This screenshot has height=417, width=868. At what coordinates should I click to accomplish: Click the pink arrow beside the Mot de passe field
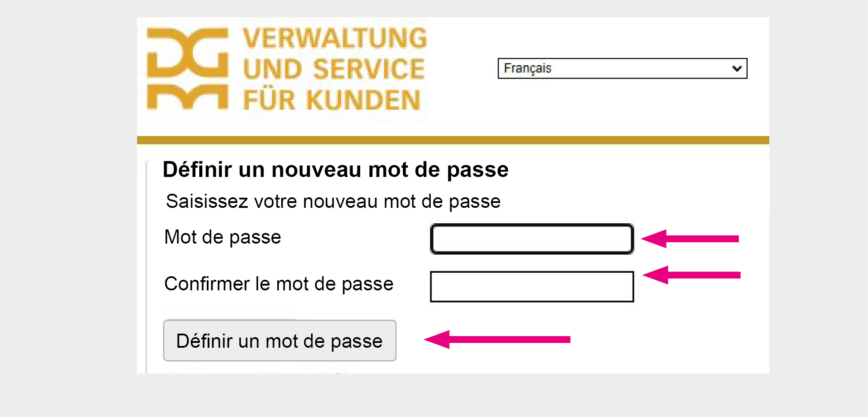[690, 239]
